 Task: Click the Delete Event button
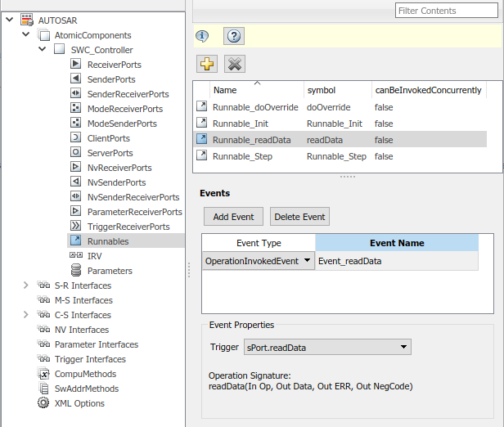(299, 217)
